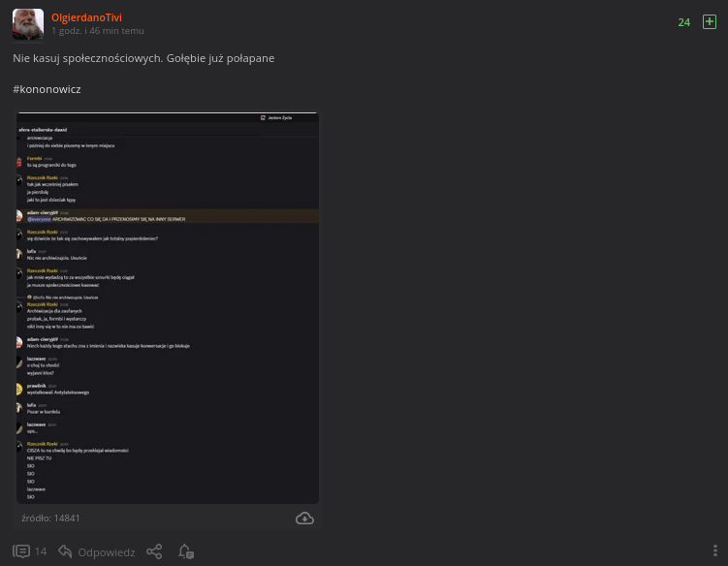
Task: Click the highlighted 'ARCHIWIZOWAĆ CO SIĘ DA' message in the image
Action: (x=119, y=219)
